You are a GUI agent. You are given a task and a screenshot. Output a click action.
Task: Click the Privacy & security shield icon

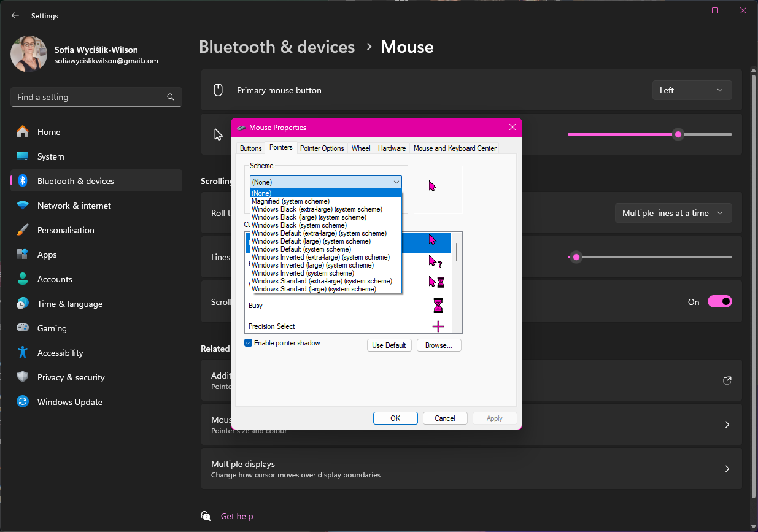point(23,377)
